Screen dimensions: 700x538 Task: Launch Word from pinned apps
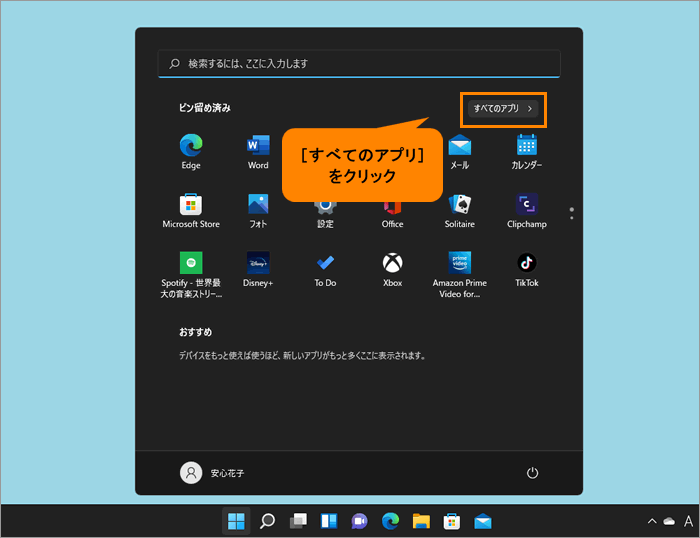pyautogui.click(x=258, y=152)
